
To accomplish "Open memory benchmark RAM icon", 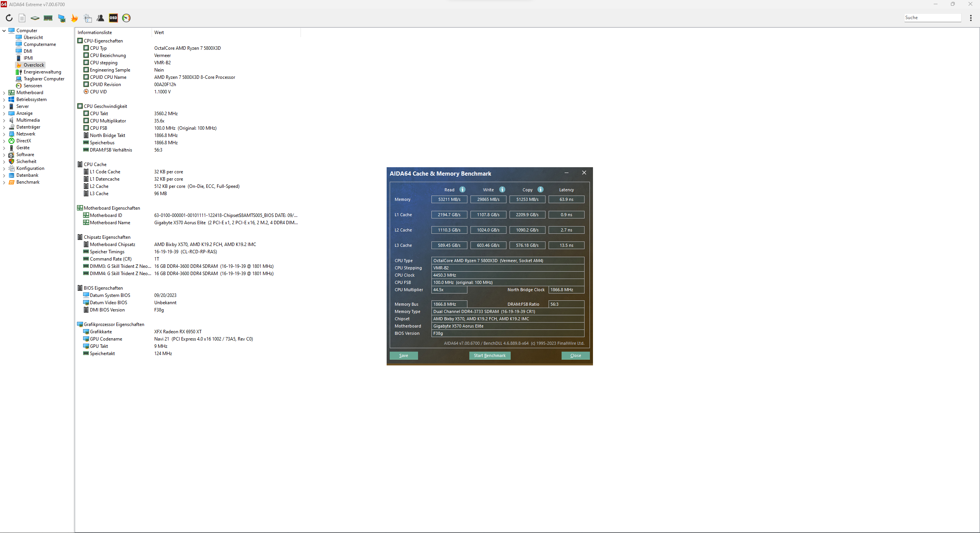I will [x=48, y=18].
